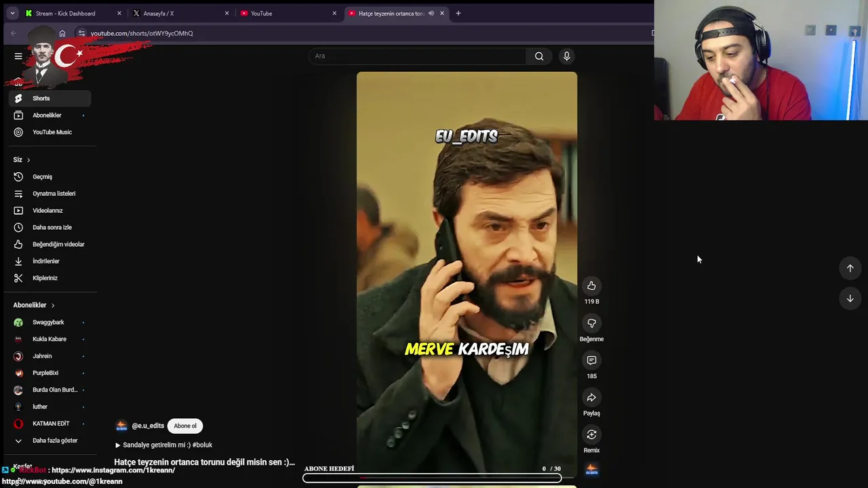Like the short with thumbs-up icon
The width and height of the screenshot is (868, 488).
click(x=591, y=286)
